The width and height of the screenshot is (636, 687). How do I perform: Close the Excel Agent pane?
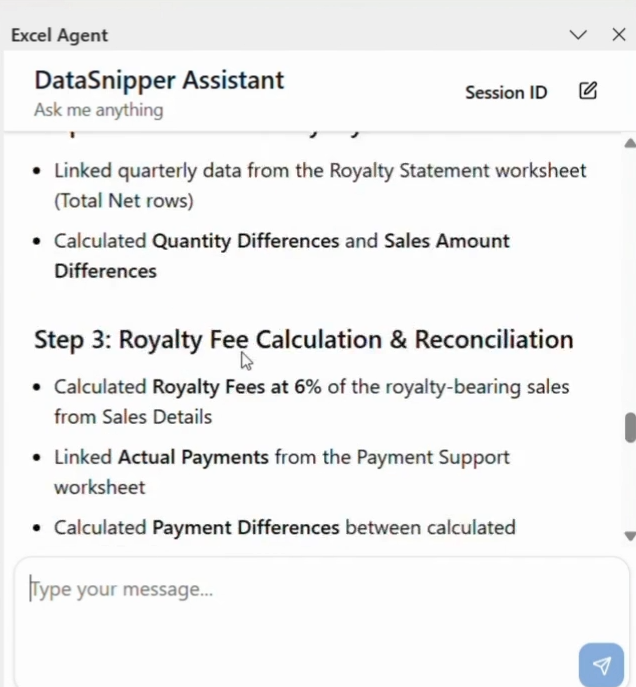point(619,35)
